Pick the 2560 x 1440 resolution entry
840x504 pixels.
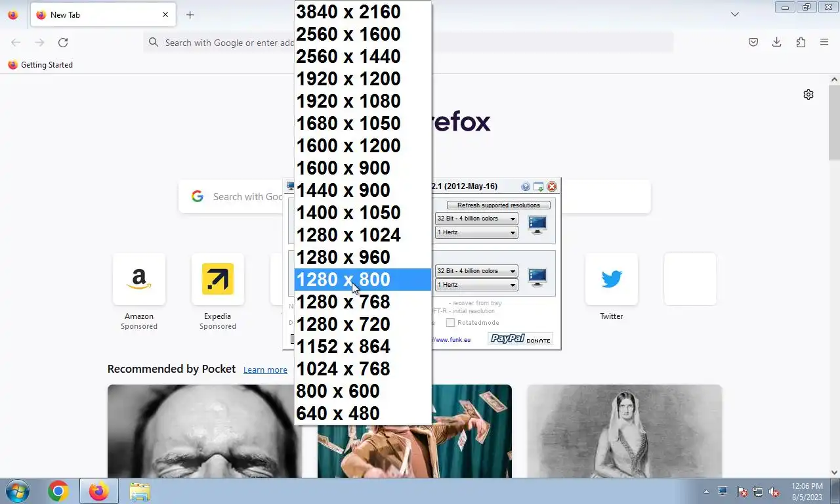click(x=363, y=56)
